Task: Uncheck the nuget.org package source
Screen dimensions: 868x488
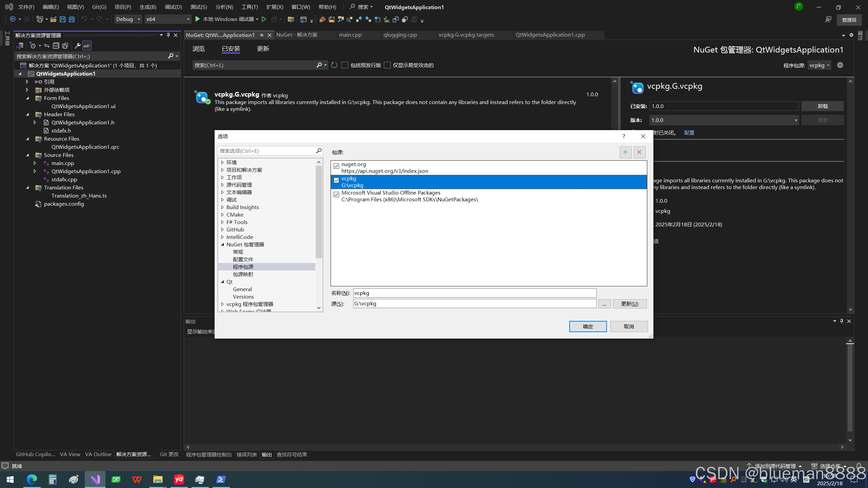Action: click(336, 166)
